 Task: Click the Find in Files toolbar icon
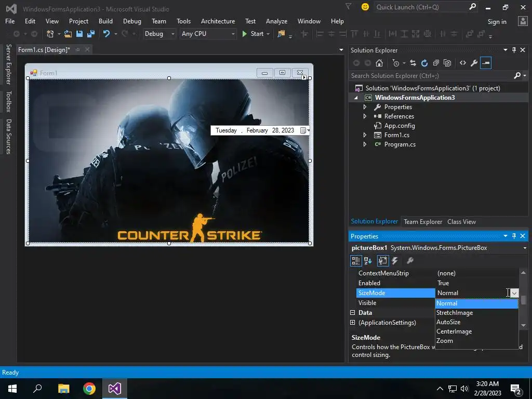tap(281, 34)
